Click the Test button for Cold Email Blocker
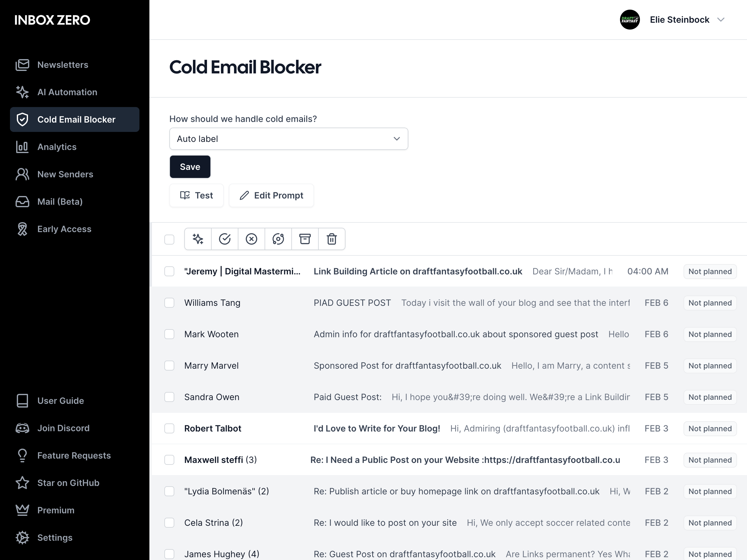Image resolution: width=747 pixels, height=560 pixels. pyautogui.click(x=196, y=195)
